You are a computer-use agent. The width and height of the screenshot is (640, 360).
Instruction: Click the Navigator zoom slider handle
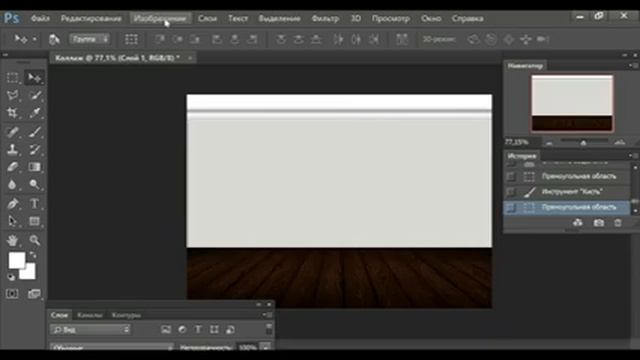pyautogui.click(x=583, y=142)
